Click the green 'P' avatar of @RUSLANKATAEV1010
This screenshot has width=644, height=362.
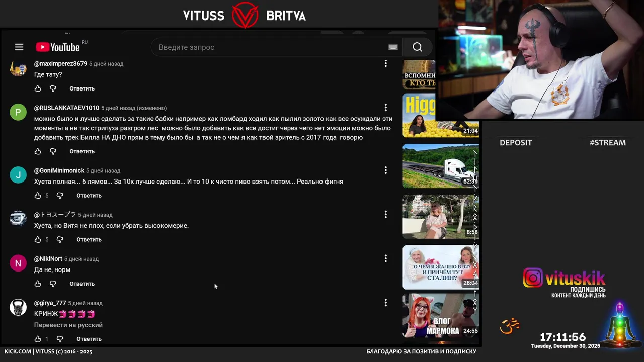tap(18, 112)
